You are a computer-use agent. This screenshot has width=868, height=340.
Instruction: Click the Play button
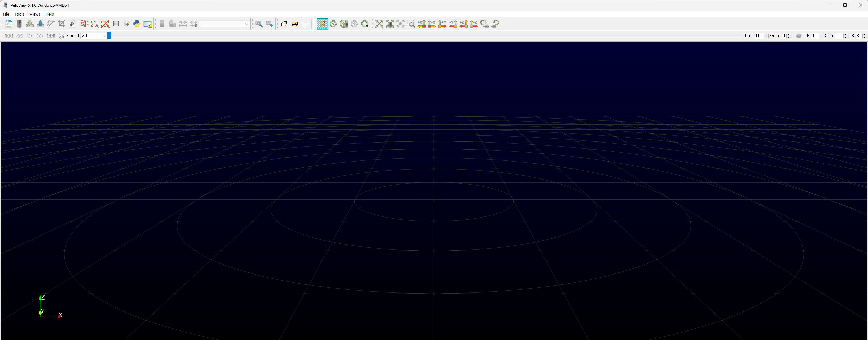point(30,36)
